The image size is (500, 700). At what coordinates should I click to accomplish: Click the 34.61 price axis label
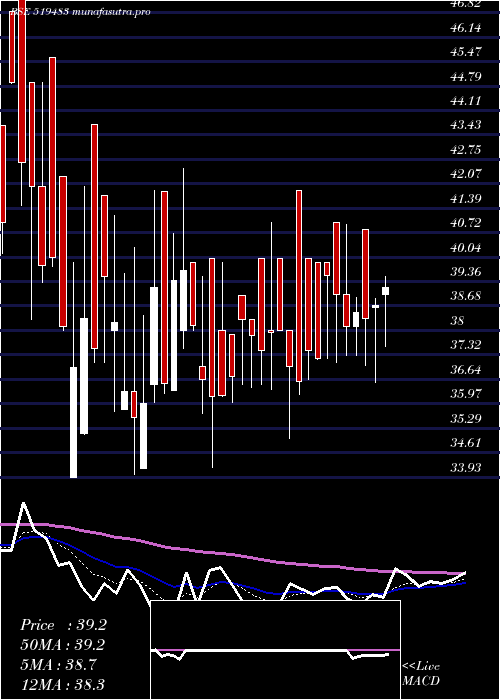pos(466,443)
